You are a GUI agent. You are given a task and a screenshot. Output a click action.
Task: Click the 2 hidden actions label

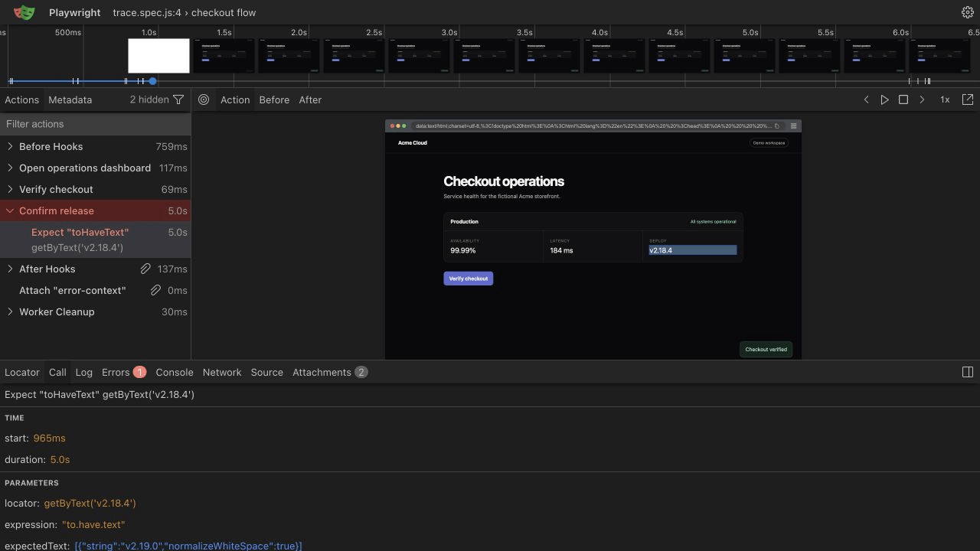click(149, 99)
